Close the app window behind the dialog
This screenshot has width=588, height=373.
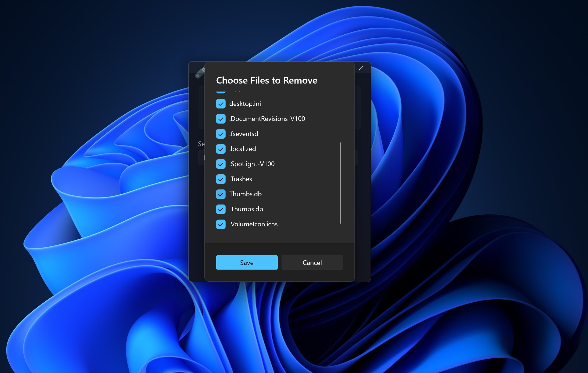pos(361,68)
